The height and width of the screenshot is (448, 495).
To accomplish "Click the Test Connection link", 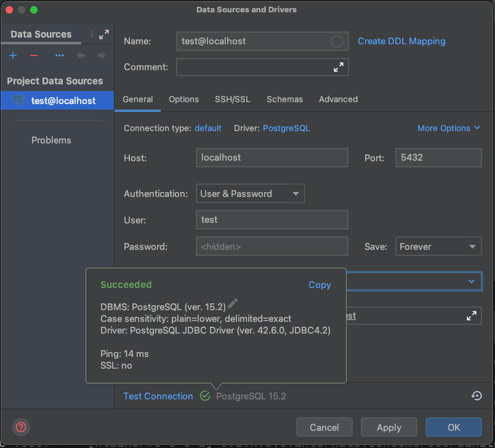I will 158,396.
